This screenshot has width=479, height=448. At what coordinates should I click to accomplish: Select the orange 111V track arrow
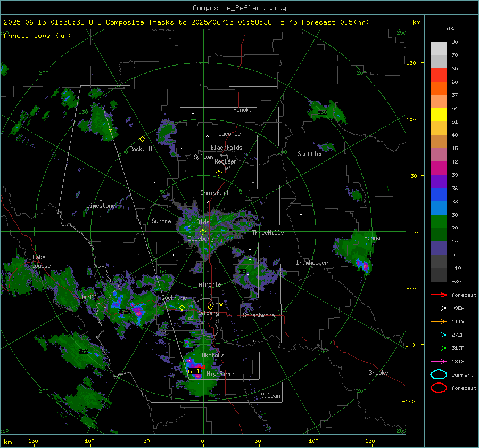(x=439, y=321)
